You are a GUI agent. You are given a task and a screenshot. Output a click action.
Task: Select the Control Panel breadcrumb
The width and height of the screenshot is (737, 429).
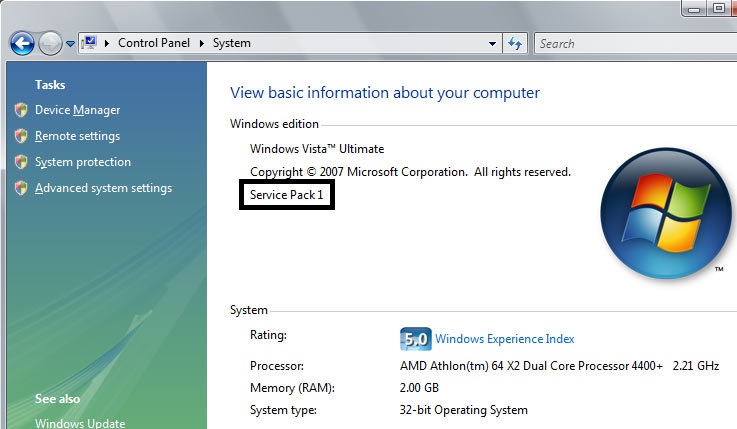tap(154, 44)
